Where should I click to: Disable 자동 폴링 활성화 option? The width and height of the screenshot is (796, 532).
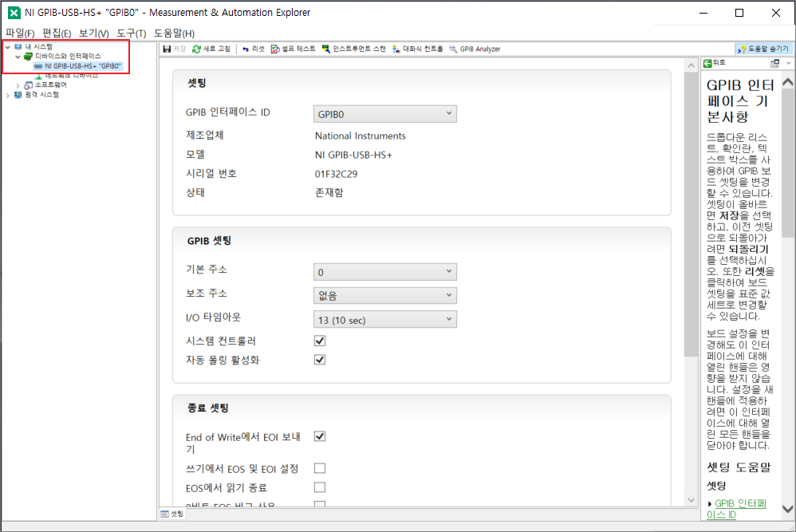(319, 359)
